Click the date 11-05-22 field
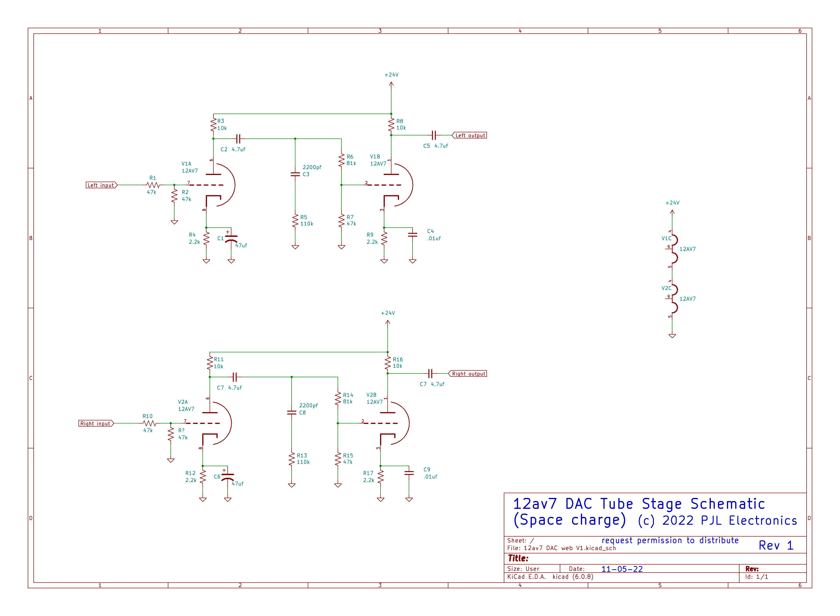Screen dimensions: 840x616 click(x=622, y=569)
